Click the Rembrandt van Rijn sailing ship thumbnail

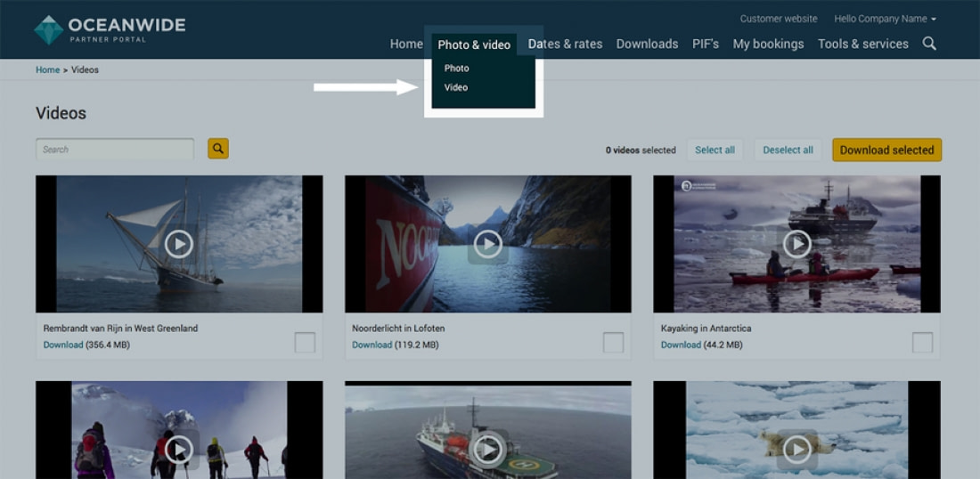click(x=179, y=244)
